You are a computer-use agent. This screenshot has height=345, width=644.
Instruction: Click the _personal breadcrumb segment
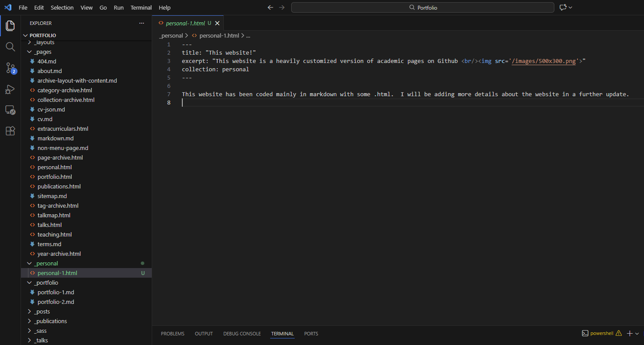171,36
